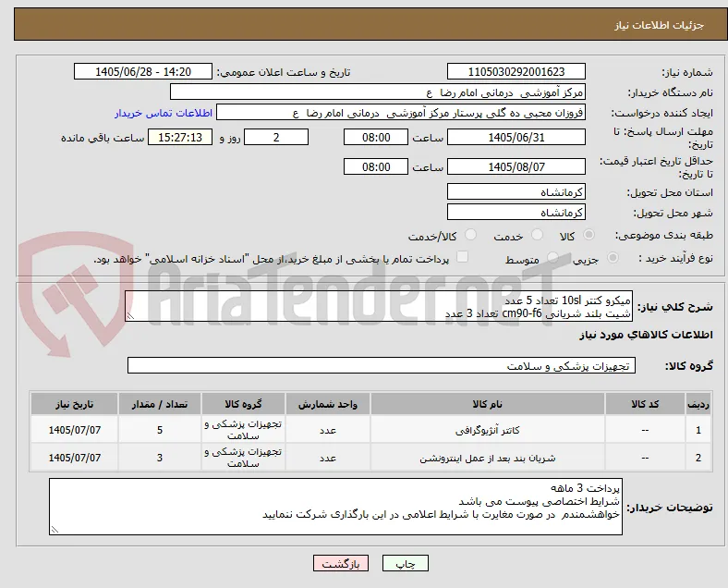Click the remaining time field 15:27:13
The height and width of the screenshot is (588, 728).
(180, 138)
